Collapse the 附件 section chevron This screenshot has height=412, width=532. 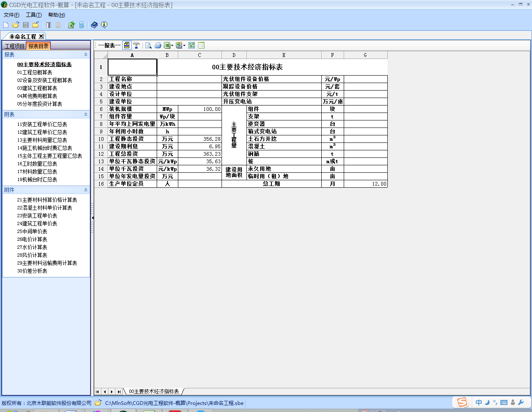[86, 190]
